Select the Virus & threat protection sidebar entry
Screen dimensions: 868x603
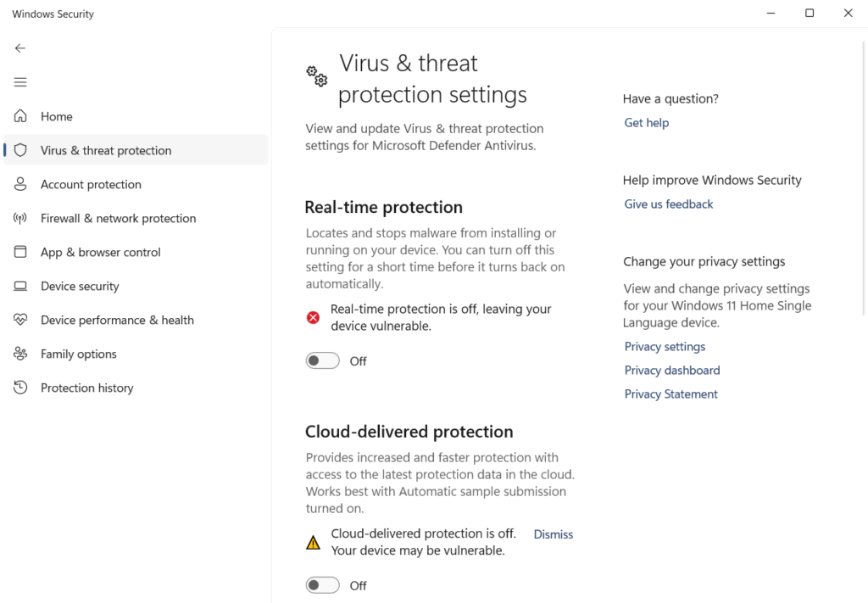click(x=105, y=150)
